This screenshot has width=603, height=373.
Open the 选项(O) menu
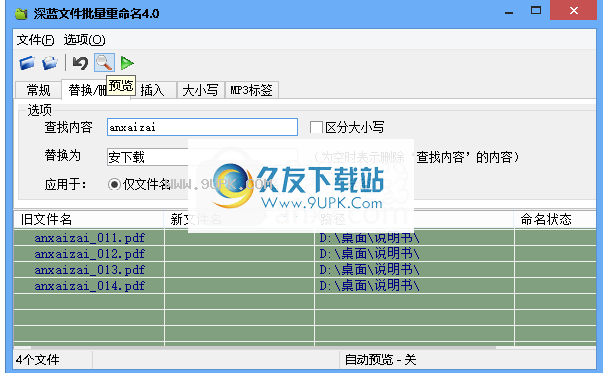point(84,40)
